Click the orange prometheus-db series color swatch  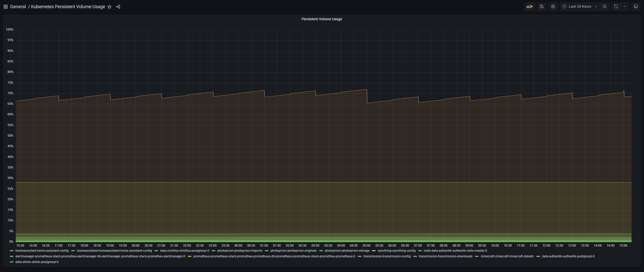pyautogui.click(x=190, y=256)
